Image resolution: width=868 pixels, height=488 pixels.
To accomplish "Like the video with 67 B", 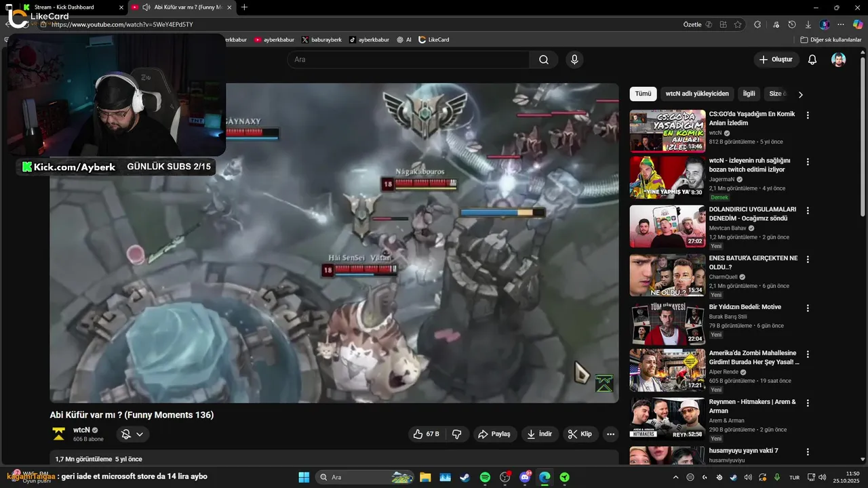I will [x=427, y=434].
